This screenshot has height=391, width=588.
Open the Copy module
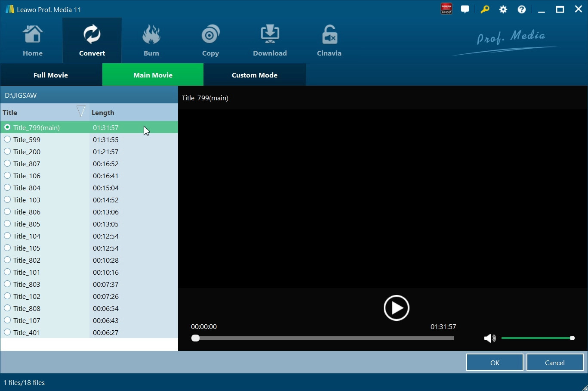point(210,40)
